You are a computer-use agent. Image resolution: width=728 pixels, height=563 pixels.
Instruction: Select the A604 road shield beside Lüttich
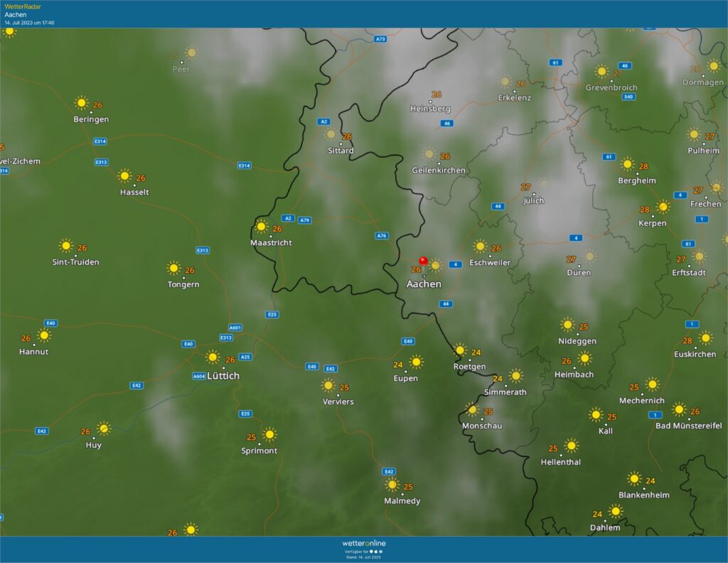[x=199, y=376]
